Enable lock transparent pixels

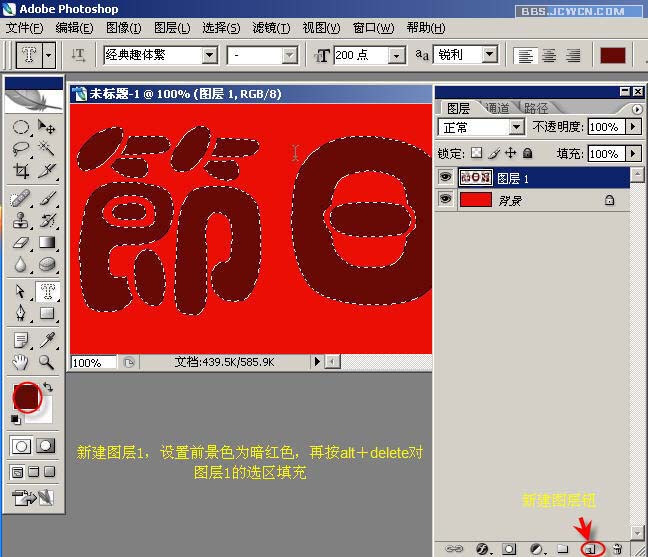point(477,153)
